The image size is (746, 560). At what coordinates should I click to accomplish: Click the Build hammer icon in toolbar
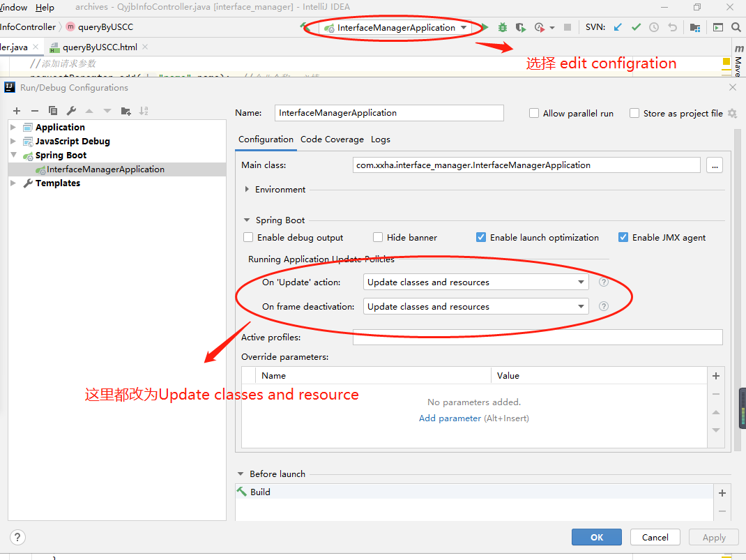coord(305,27)
